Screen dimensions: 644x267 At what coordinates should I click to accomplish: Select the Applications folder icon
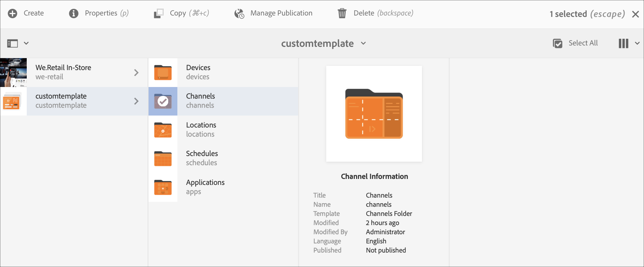[x=163, y=187]
